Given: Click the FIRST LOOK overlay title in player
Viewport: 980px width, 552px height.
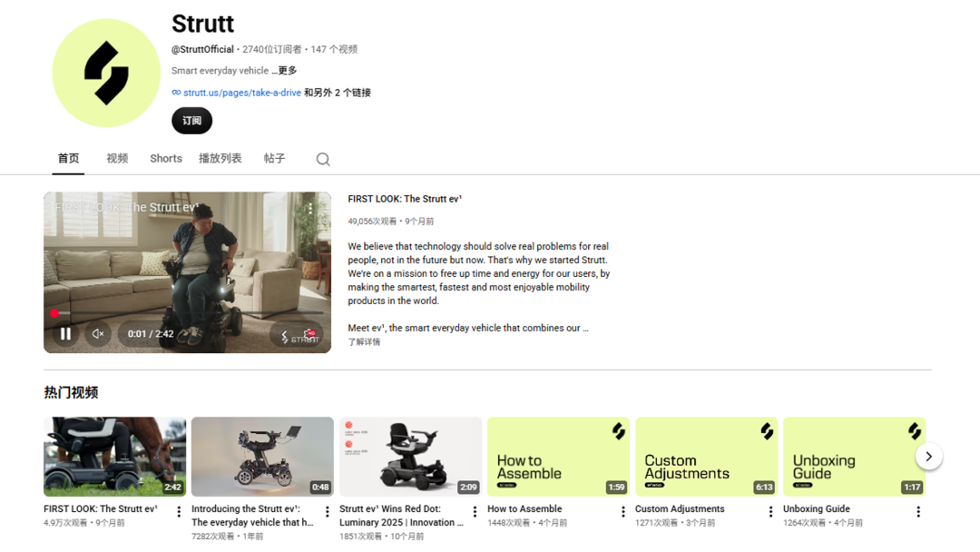Looking at the screenshot, I should click(x=127, y=208).
